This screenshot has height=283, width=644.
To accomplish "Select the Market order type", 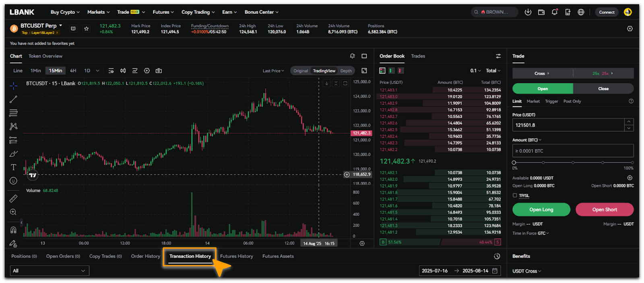I will [x=533, y=101].
